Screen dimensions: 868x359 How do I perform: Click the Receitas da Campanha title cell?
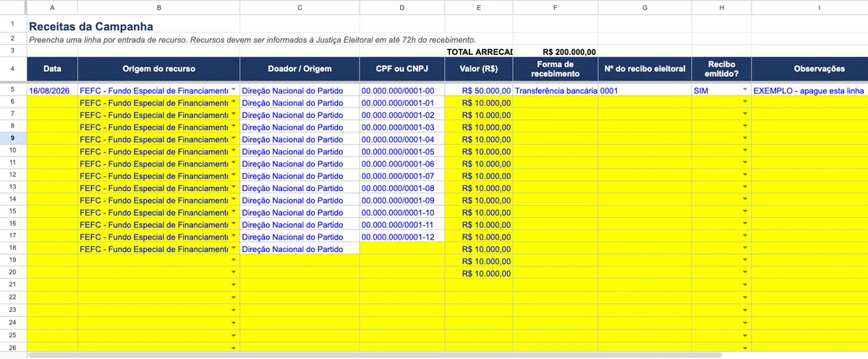pyautogui.click(x=91, y=26)
